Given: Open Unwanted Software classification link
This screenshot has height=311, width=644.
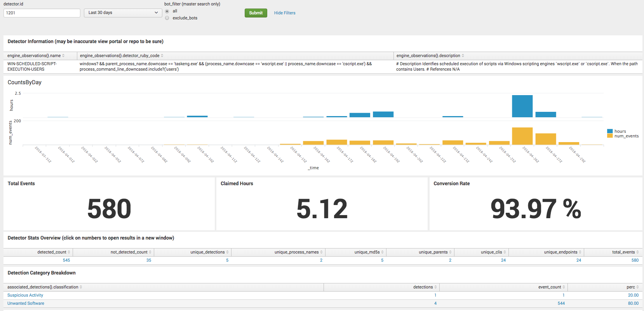Looking at the screenshot, I should click(26, 304).
